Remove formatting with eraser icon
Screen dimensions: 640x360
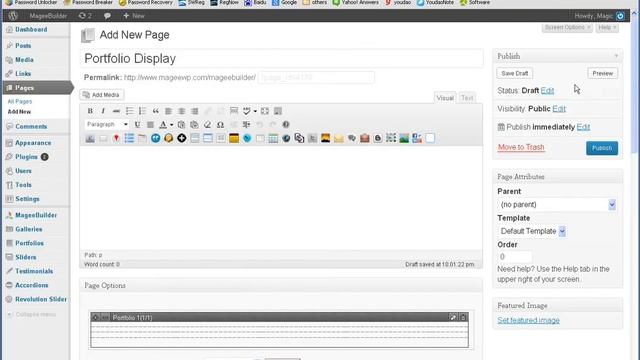207,124
